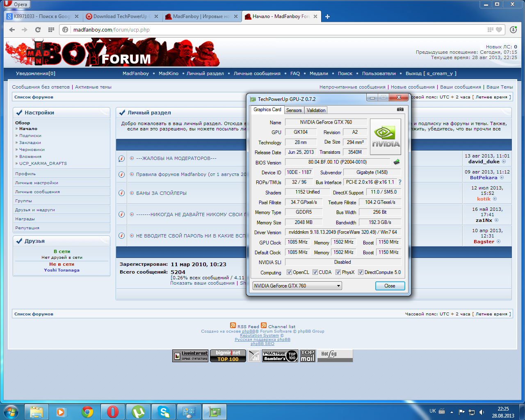Switch to the Sensors tab
Image resolution: width=525 pixels, height=420 pixels.
pos(294,110)
